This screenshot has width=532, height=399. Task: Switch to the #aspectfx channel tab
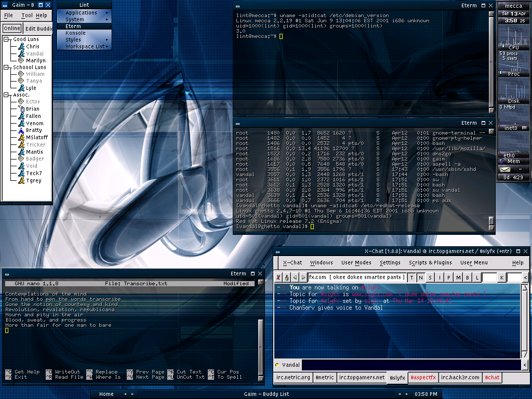tap(423, 377)
